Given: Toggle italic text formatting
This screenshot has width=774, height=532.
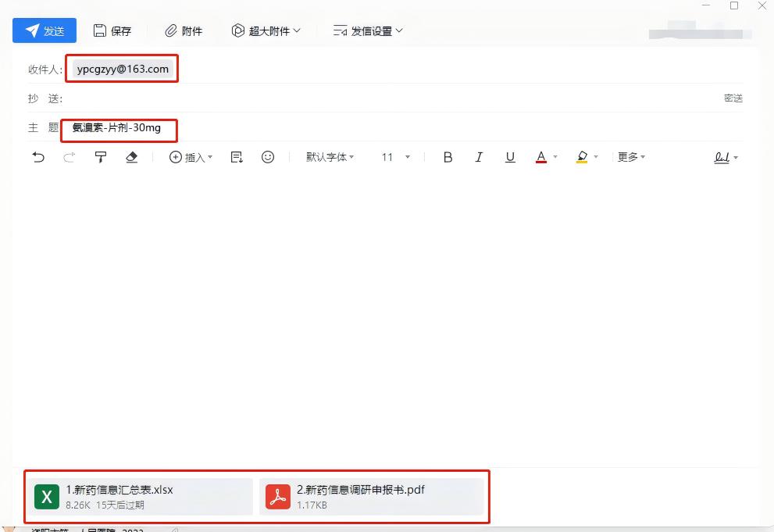Looking at the screenshot, I should point(479,157).
